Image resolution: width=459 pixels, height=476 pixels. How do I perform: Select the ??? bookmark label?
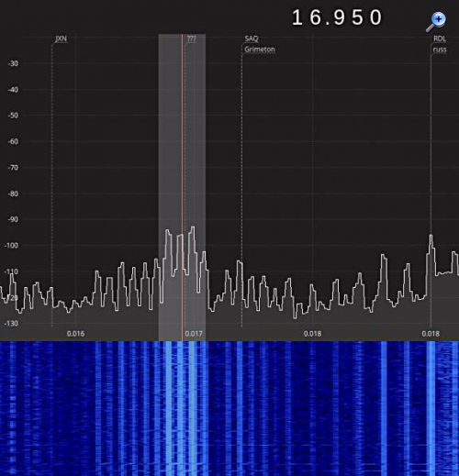click(x=192, y=39)
